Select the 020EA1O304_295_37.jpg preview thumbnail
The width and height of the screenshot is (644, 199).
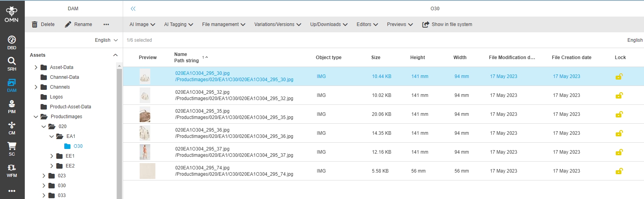[145, 152]
